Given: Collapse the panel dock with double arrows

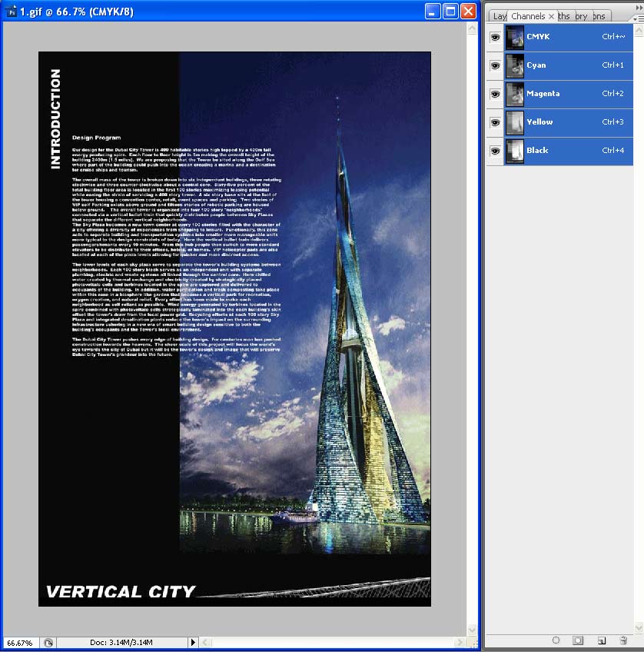Looking at the screenshot, I should [639, 8].
